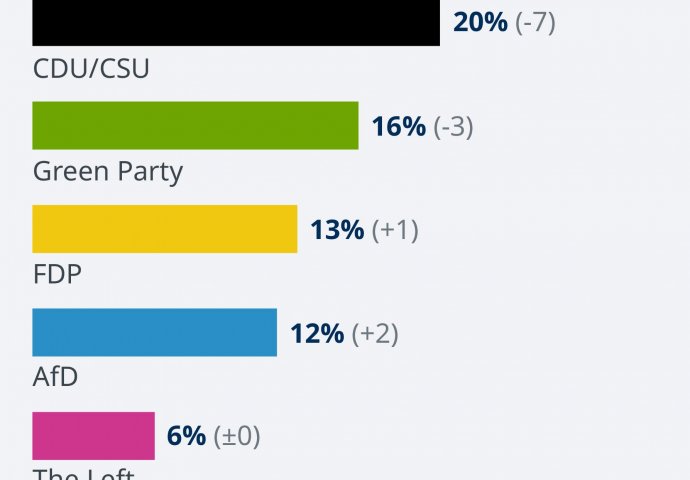Click the black CDU/CSU bar
Image resolution: width=690 pixels, height=480 pixels.
(236, 23)
